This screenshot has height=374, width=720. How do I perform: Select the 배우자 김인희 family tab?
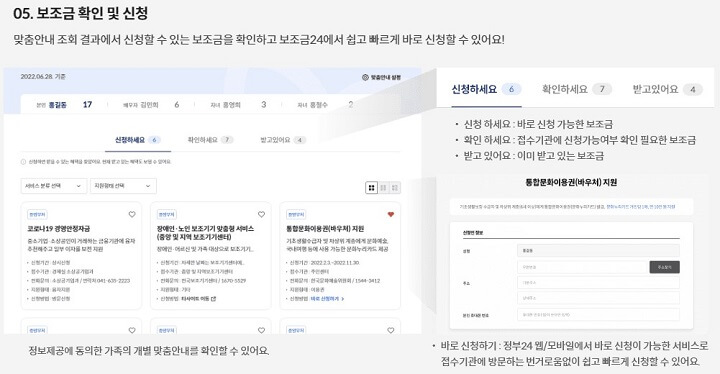pos(151,105)
